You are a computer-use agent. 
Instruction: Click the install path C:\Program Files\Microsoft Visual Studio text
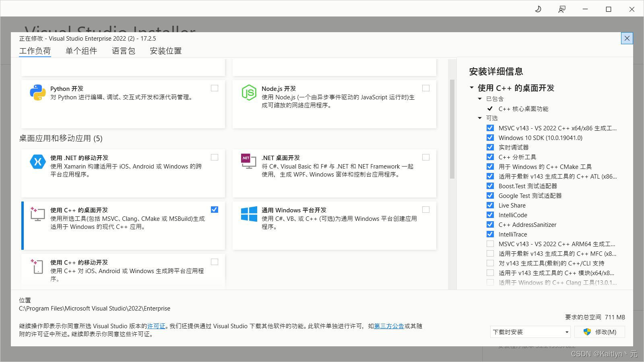point(95,309)
